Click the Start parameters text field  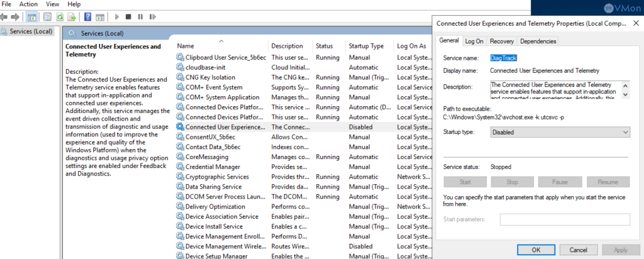pos(565,219)
